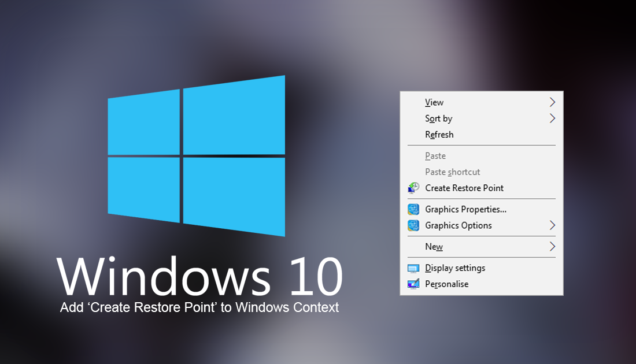Open Display settings

(x=482, y=268)
